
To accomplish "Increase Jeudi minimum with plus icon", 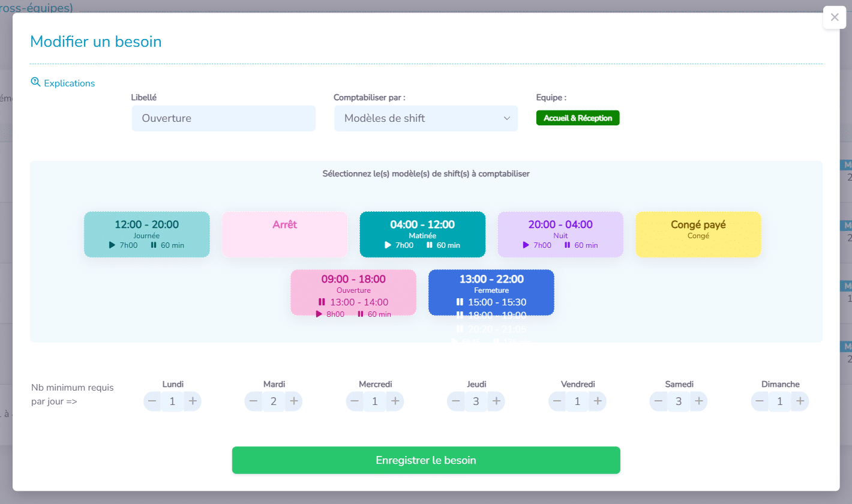I will [x=496, y=401].
